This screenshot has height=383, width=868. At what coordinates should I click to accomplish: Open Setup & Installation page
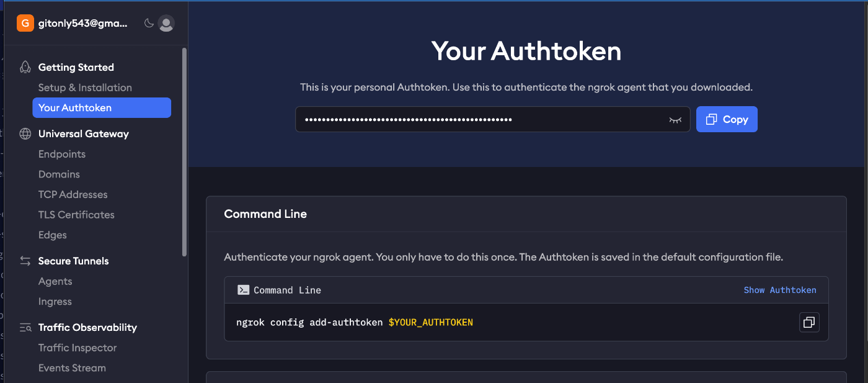[x=85, y=88]
